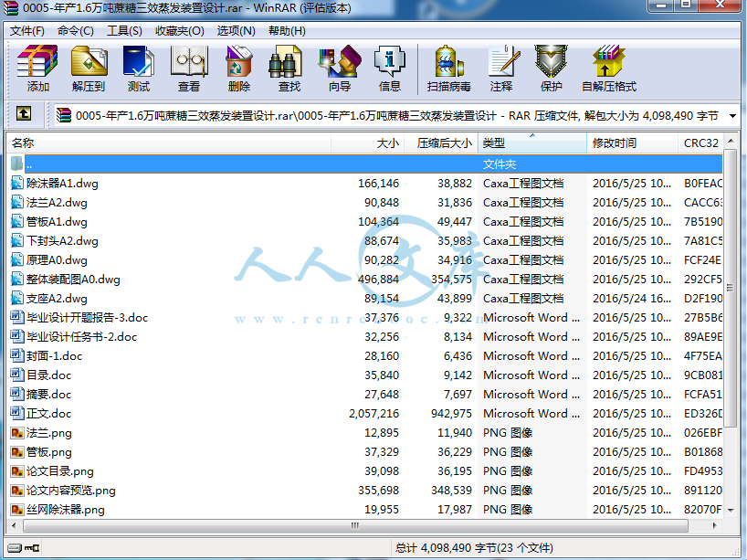747x560 pixels.
Task: Click the 查看 (View) toolbar icon
Action: pyautogui.click(x=189, y=61)
